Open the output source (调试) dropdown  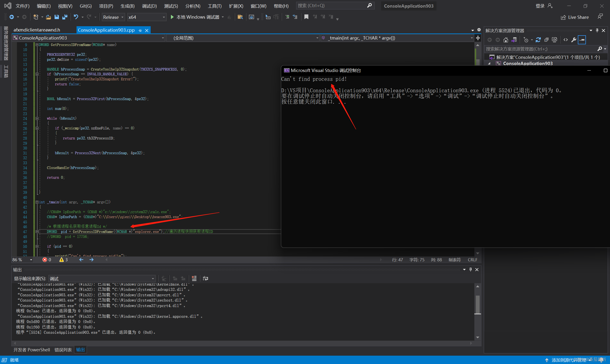tap(102, 279)
